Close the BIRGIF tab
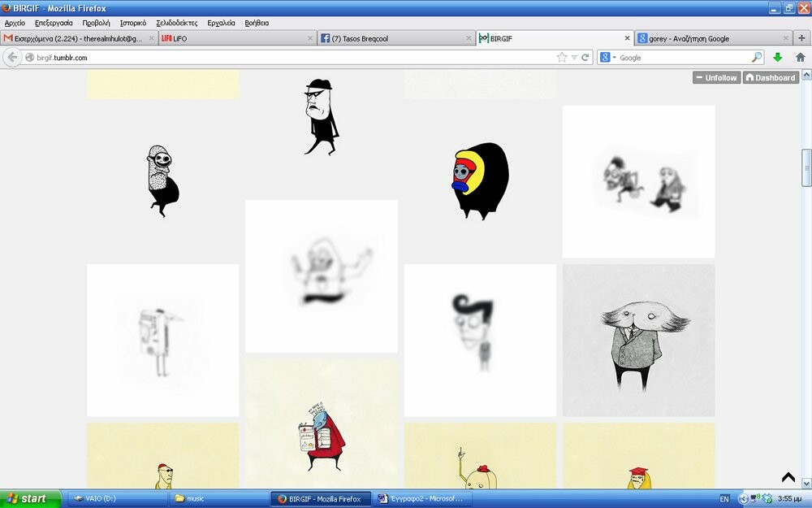The width and height of the screenshot is (812, 508). (627, 38)
